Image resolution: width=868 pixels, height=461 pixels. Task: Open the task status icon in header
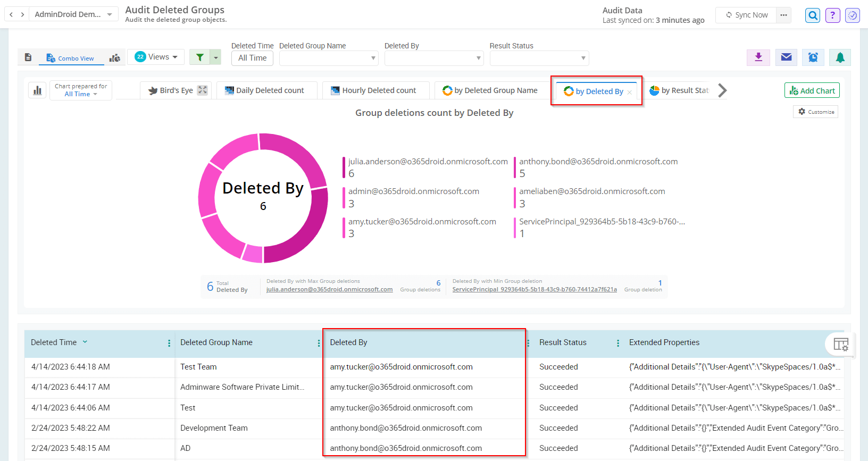[853, 15]
